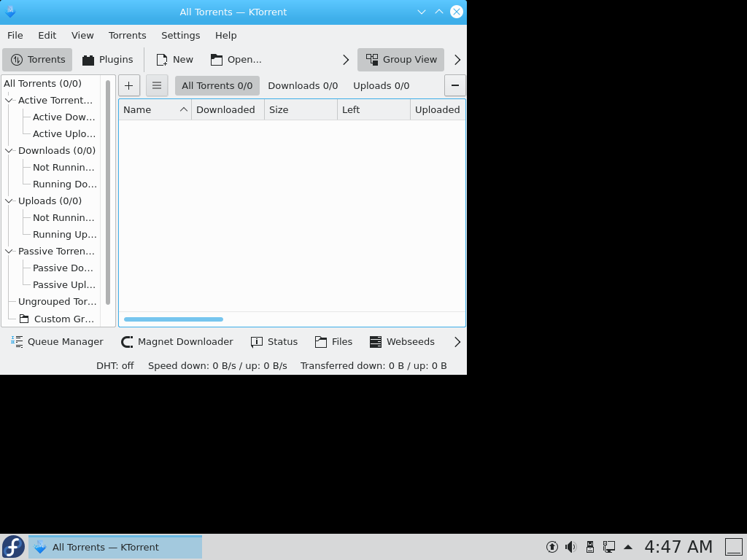Open the Edit menu

click(47, 36)
